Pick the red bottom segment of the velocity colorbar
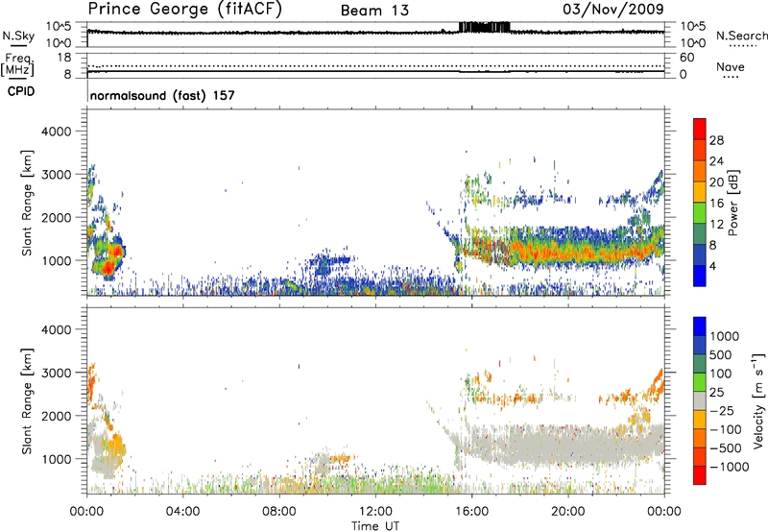Screen dimensions: 768x532 [x=700, y=475]
